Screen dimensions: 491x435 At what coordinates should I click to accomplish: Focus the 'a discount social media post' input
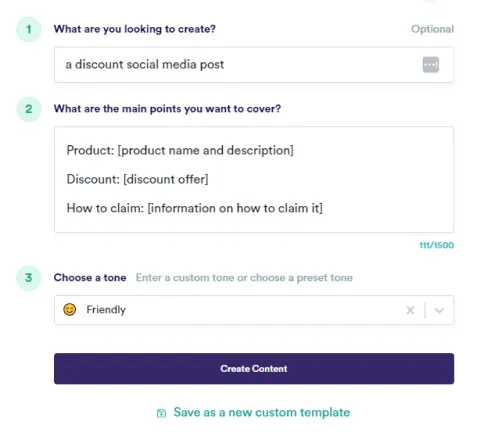coord(254,65)
